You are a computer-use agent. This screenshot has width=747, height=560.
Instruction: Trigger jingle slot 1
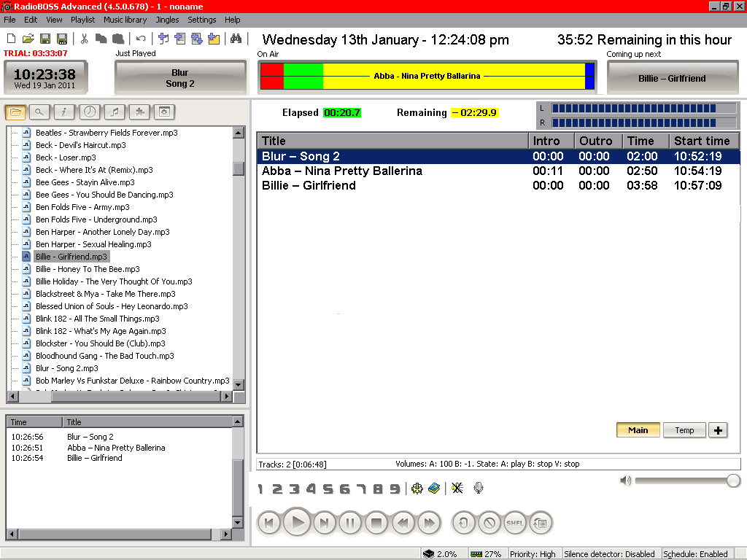point(260,489)
